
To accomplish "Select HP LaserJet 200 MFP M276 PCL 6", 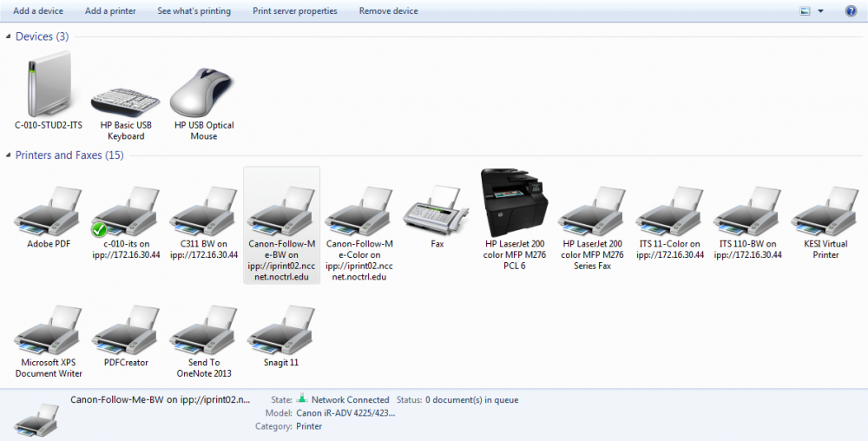I will click(x=514, y=203).
